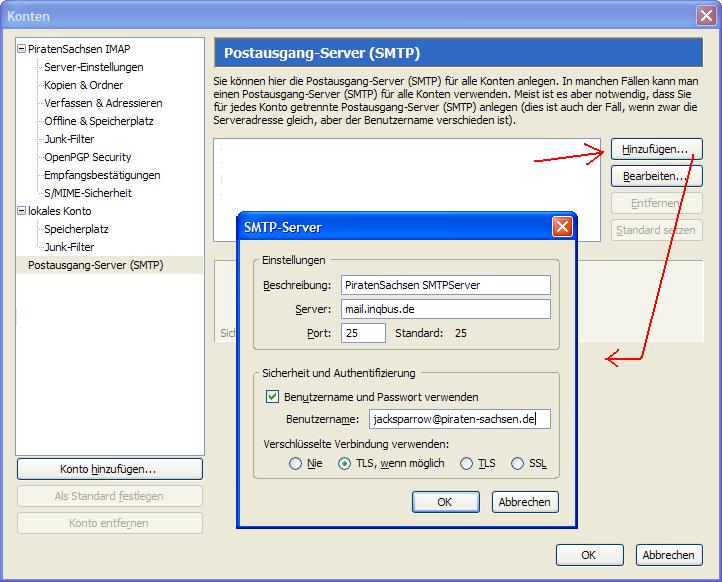Click the Port number field

click(363, 333)
